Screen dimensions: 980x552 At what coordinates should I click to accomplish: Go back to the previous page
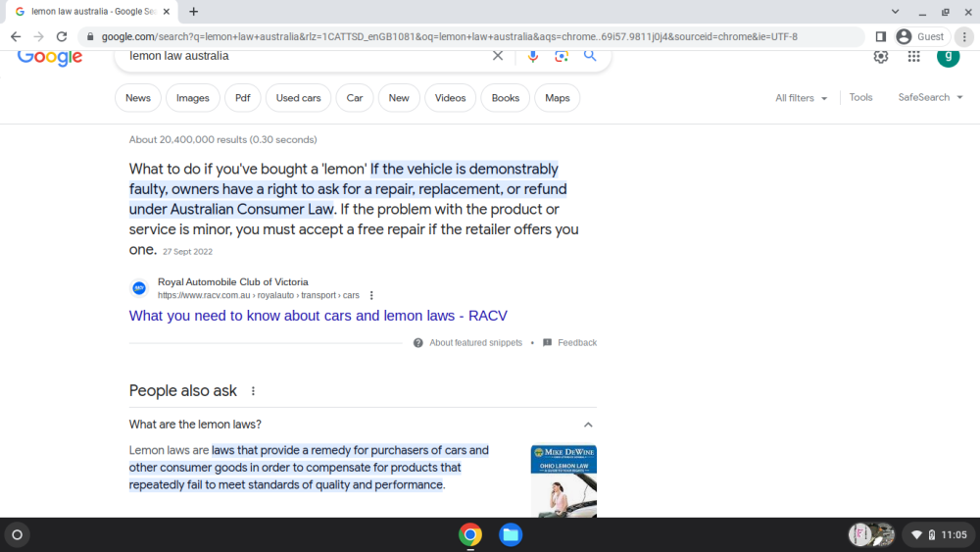pos(16,36)
